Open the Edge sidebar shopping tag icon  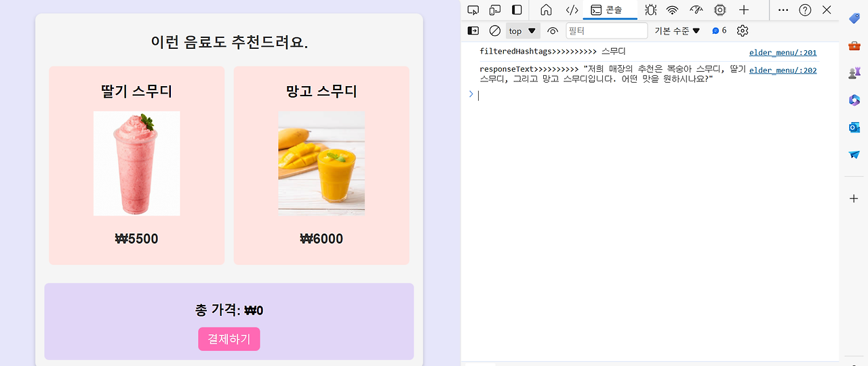pos(854,18)
